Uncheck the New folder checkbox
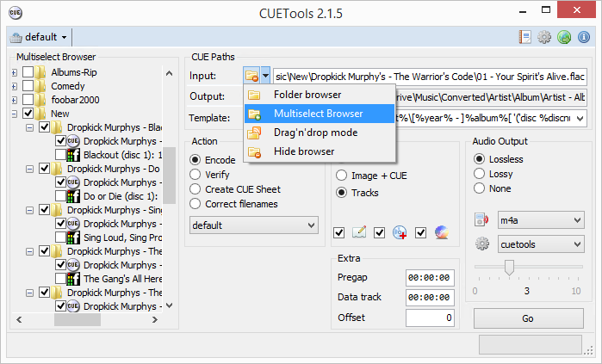The height and width of the screenshot is (364, 602). 28,113
